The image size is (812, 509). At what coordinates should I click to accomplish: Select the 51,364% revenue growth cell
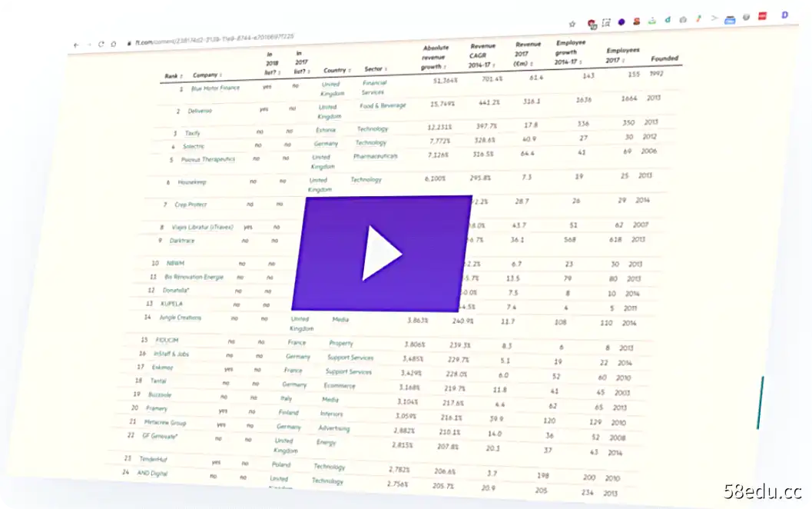[x=445, y=80]
